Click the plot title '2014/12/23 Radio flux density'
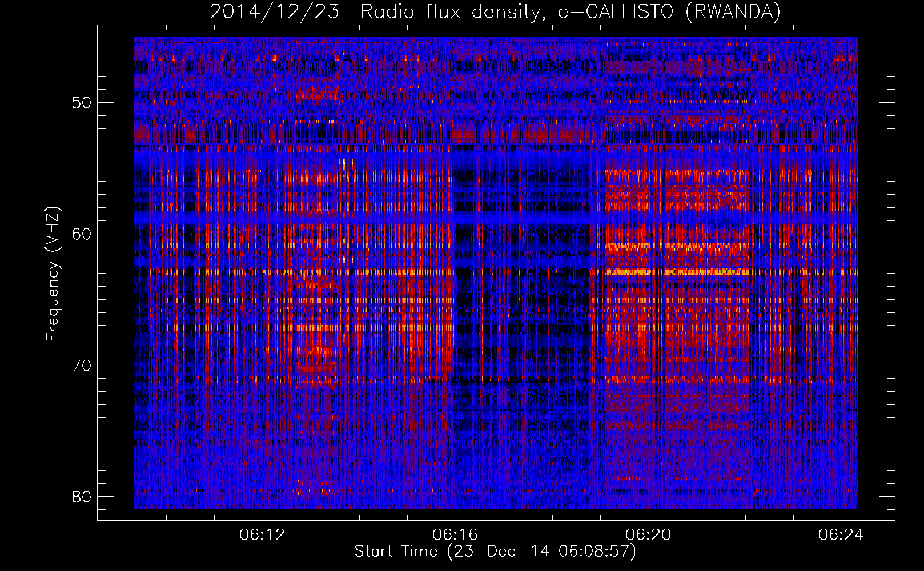This screenshot has width=924, height=571. 496,12
